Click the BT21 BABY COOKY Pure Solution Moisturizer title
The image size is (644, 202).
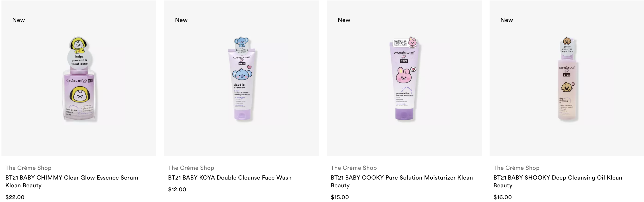pyautogui.click(x=402, y=182)
